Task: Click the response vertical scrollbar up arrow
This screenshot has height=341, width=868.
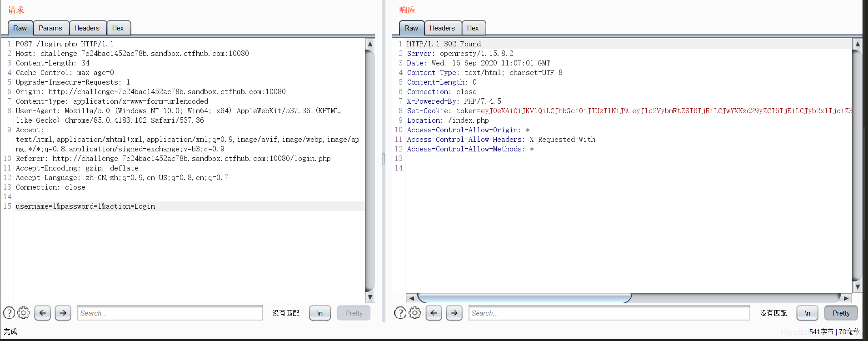Action: pos(858,44)
